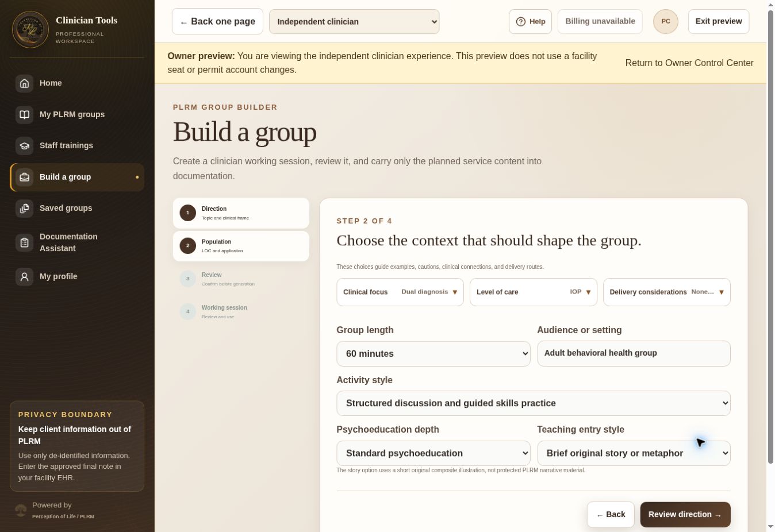This screenshot has height=532, width=775.
Task: Click the step 1 number circle
Action: (187, 213)
